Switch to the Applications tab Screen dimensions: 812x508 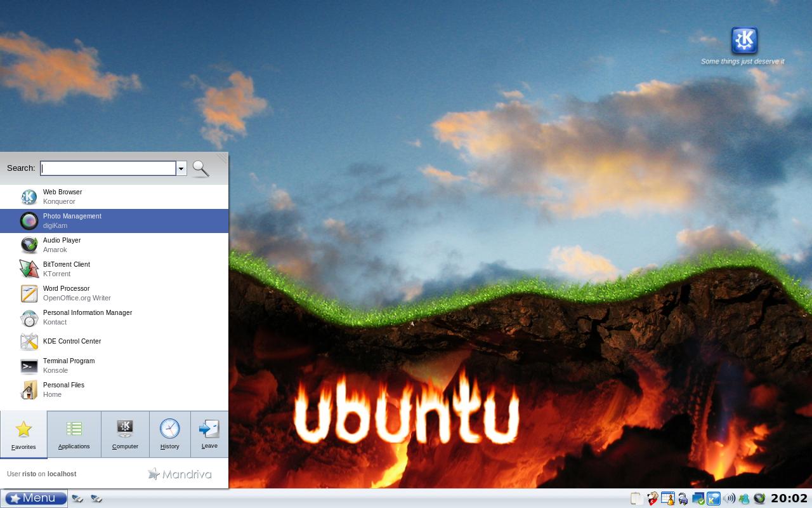pyautogui.click(x=74, y=434)
